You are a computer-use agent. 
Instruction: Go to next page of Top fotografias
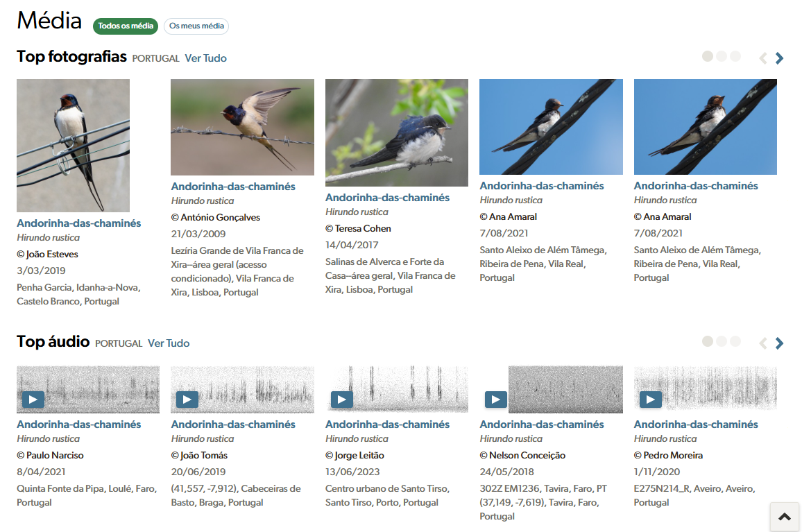click(x=779, y=58)
